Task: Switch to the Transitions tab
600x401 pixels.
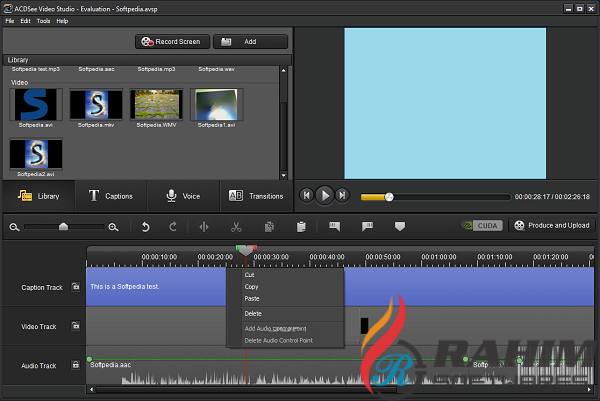Action: click(x=256, y=196)
